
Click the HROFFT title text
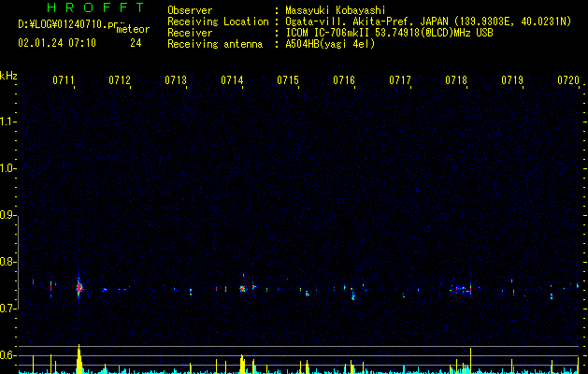95,7
